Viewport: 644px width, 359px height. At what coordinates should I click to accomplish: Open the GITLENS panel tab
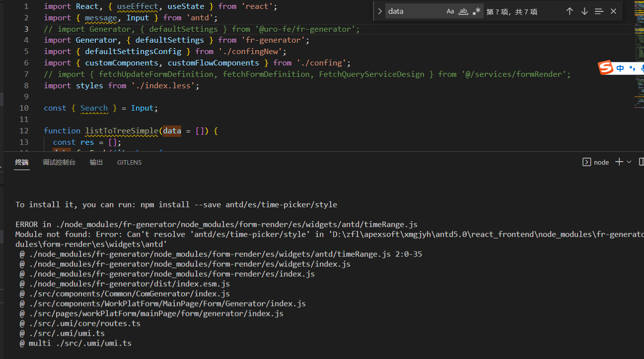tap(129, 162)
